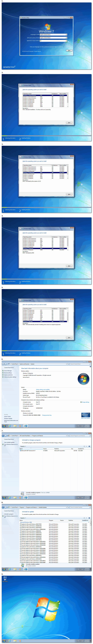Click Start button on desktop screenshot taskbar

(x=4, y=641)
